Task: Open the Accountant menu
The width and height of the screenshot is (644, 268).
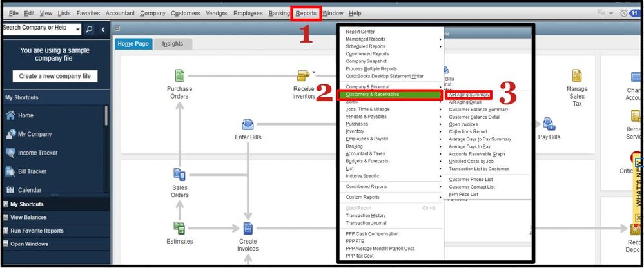Action: [120, 13]
